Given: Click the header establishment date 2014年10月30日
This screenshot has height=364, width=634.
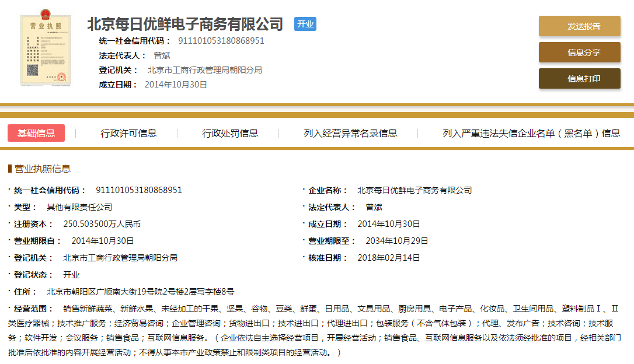Looking at the screenshot, I should [x=176, y=85].
